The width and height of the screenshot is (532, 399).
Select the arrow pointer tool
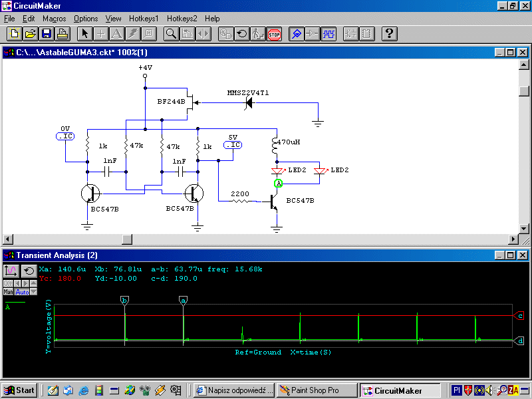tap(84, 34)
